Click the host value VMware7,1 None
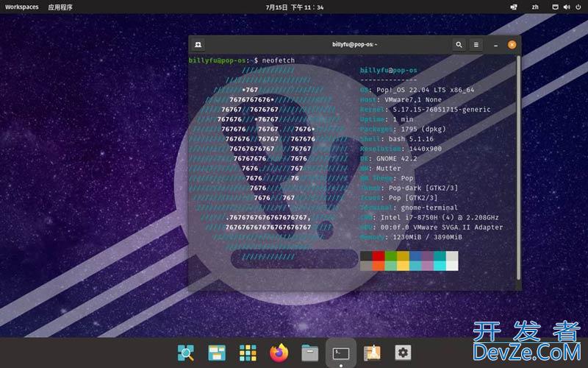The width and height of the screenshot is (588, 368). pos(413,99)
